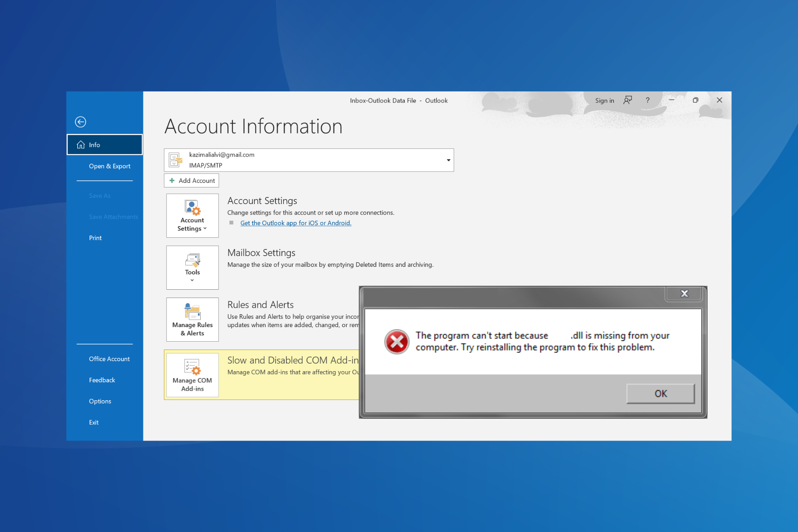
Task: Click Sign in at the top
Action: [604, 101]
